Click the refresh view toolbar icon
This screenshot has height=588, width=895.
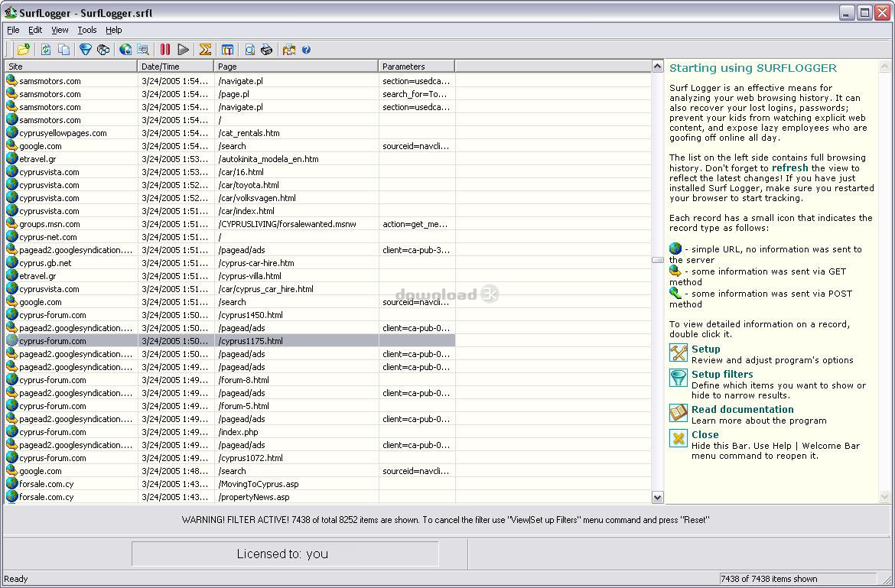pyautogui.click(x=46, y=50)
